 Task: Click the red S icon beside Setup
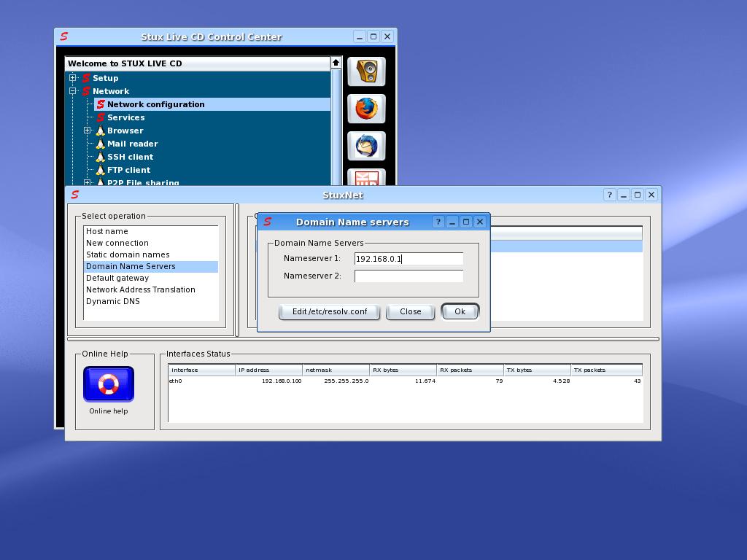[86, 78]
